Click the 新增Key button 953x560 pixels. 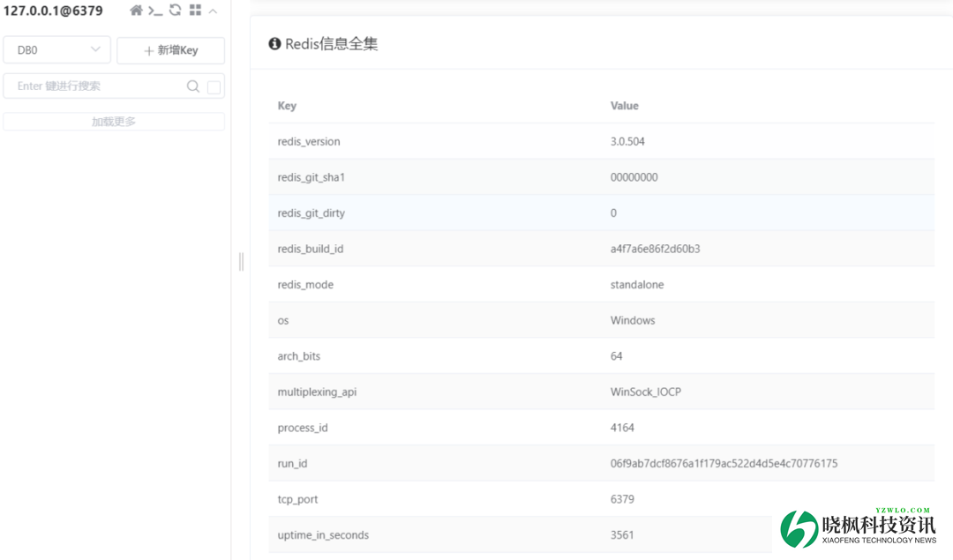pyautogui.click(x=171, y=50)
